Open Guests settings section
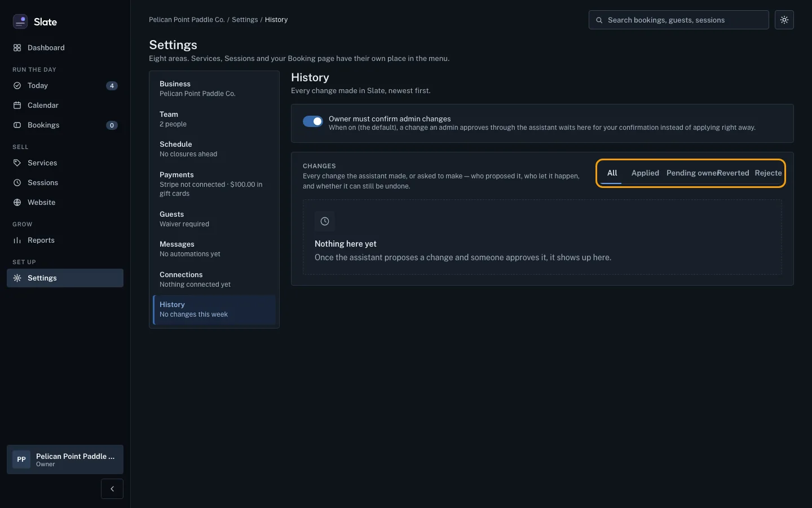Image resolution: width=812 pixels, height=508 pixels. [214, 219]
